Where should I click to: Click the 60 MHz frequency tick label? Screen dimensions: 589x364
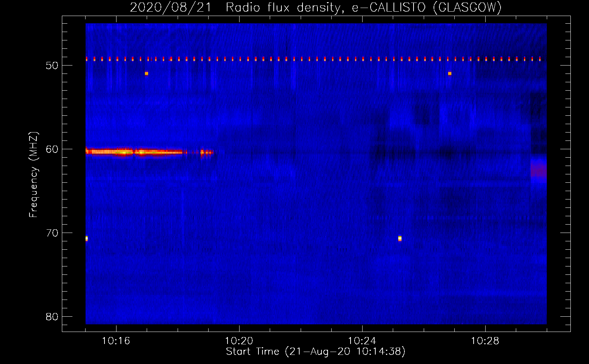point(52,149)
